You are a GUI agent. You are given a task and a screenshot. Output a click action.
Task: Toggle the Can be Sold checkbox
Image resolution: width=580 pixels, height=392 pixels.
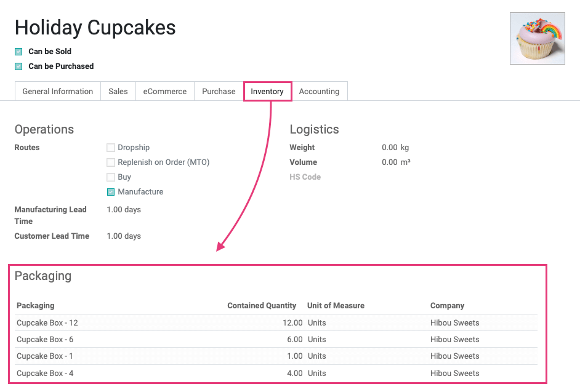[x=18, y=52]
